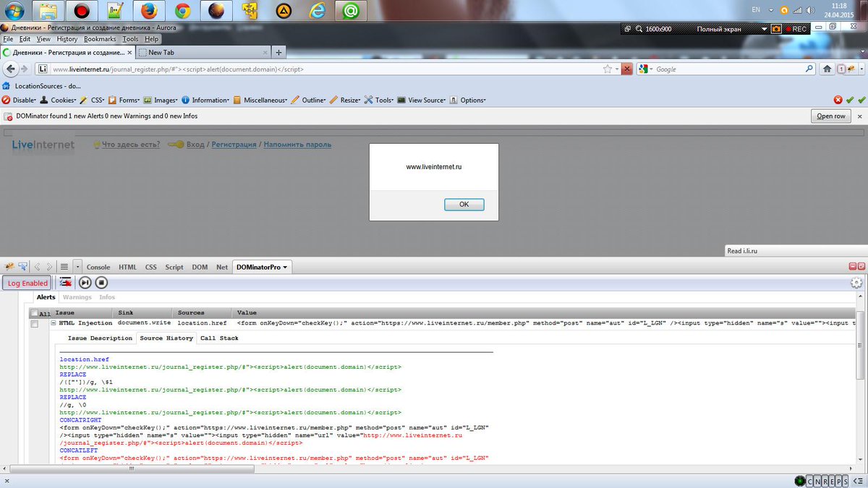Click the LocationSources bookmark
Image resolution: width=868 pixels, height=488 pixels.
coord(42,85)
